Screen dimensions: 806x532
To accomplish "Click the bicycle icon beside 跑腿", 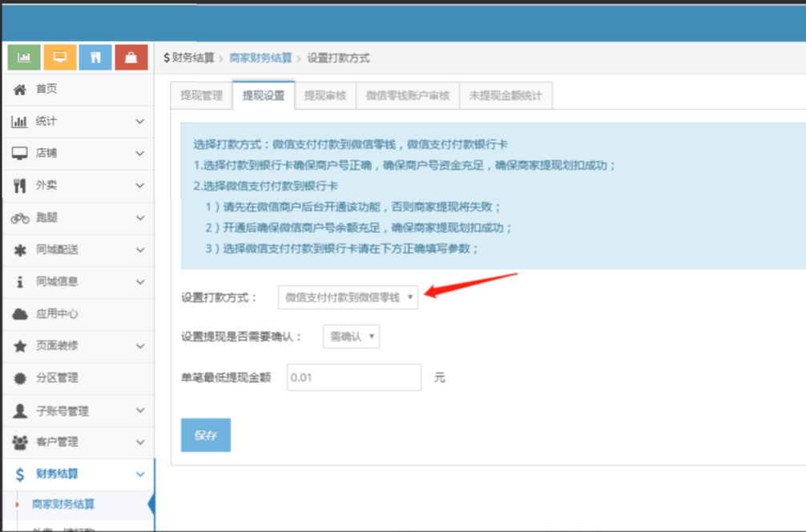I will click(x=20, y=218).
